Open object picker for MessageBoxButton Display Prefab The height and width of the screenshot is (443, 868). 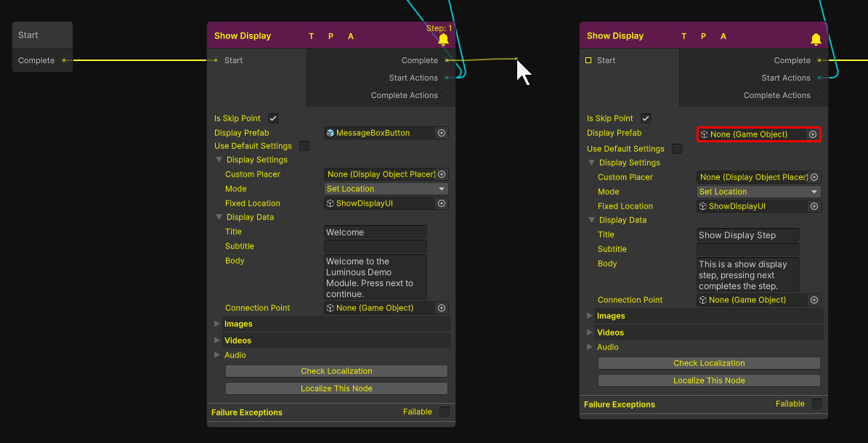point(441,133)
